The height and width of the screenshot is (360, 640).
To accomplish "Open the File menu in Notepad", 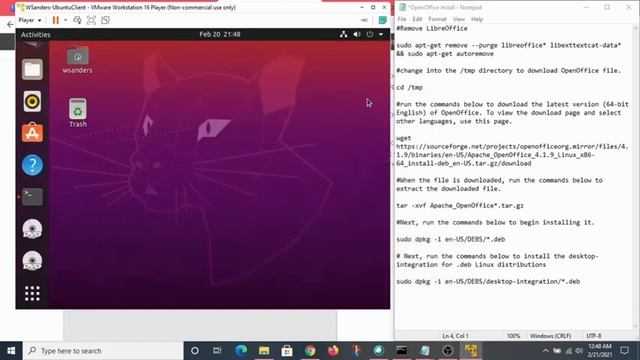I will (x=402, y=19).
